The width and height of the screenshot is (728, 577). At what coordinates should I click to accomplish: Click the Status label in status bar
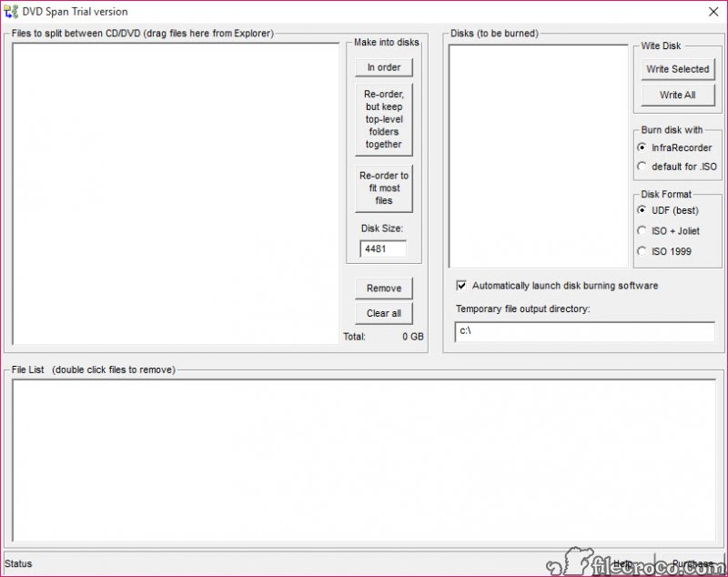[18, 563]
